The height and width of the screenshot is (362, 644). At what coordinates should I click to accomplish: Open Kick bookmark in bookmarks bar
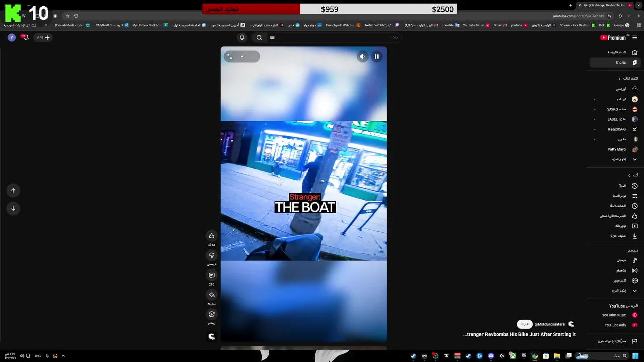(604, 25)
